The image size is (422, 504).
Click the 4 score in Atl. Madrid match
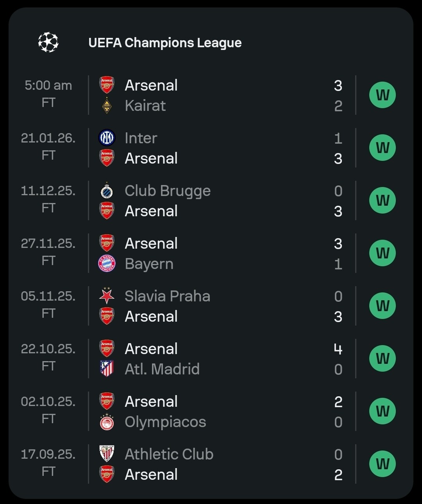(x=338, y=349)
